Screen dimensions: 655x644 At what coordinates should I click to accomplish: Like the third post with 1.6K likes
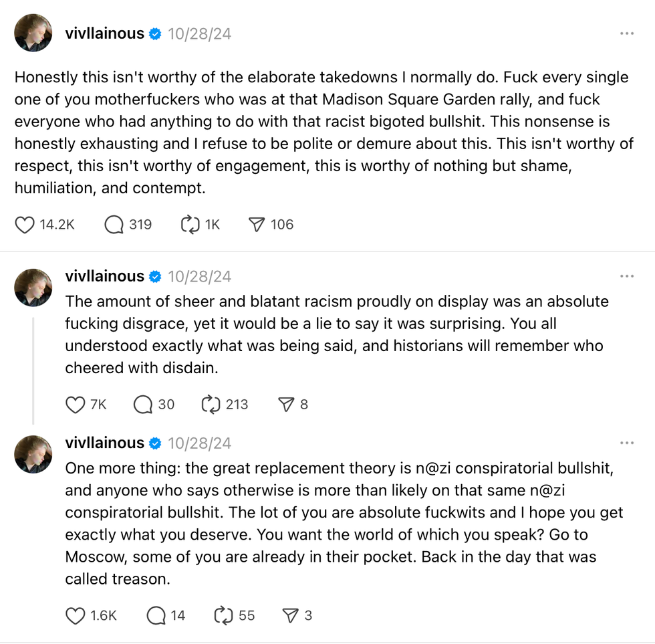(76, 615)
